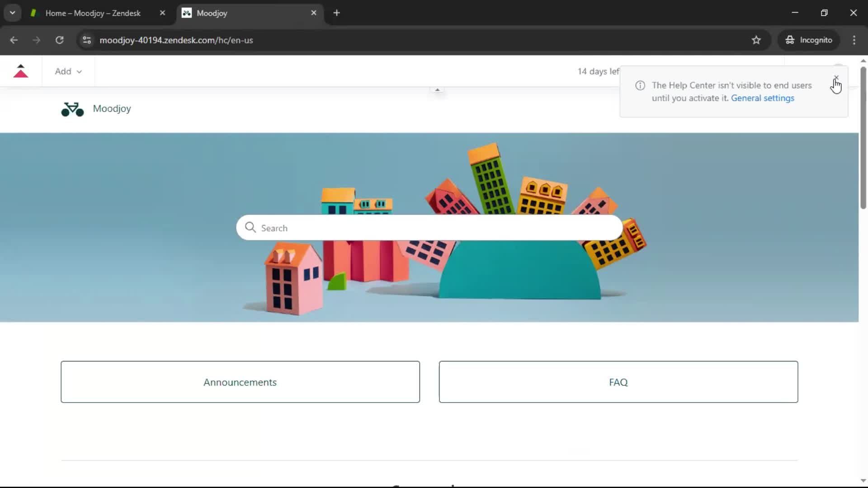Close the Home – Moodjoy – Zendesk tab
Screen dimensions: 868x488
coord(162,13)
